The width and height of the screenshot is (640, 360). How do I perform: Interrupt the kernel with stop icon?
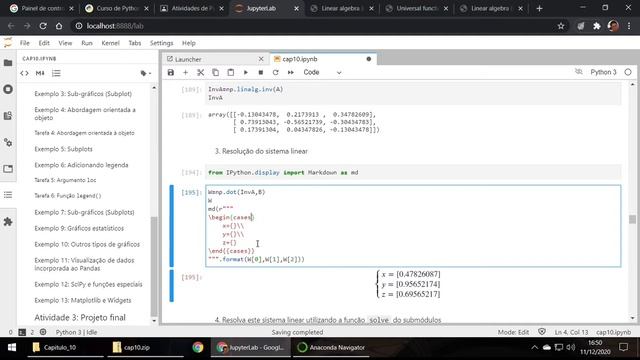261,72
